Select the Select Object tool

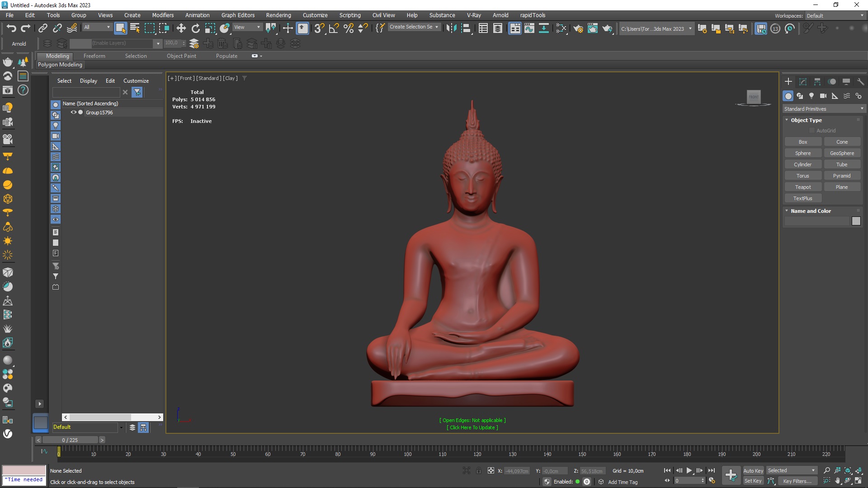click(x=120, y=28)
